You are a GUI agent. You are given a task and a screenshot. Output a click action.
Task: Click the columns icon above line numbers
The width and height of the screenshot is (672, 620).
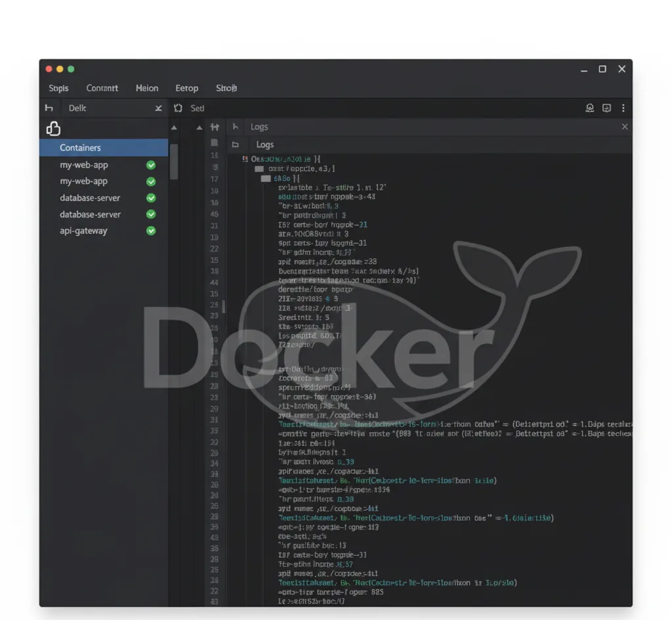(215, 127)
